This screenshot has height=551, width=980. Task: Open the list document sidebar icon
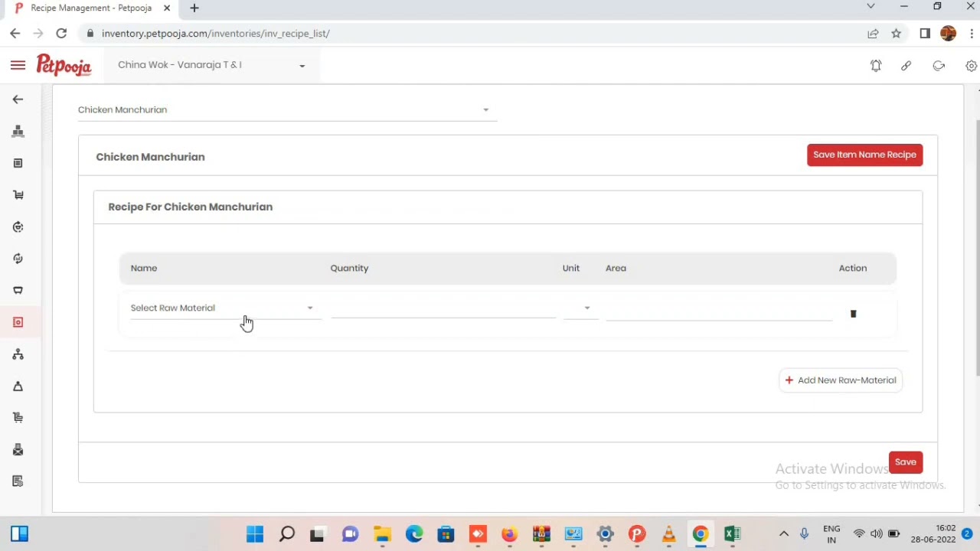pyautogui.click(x=18, y=163)
